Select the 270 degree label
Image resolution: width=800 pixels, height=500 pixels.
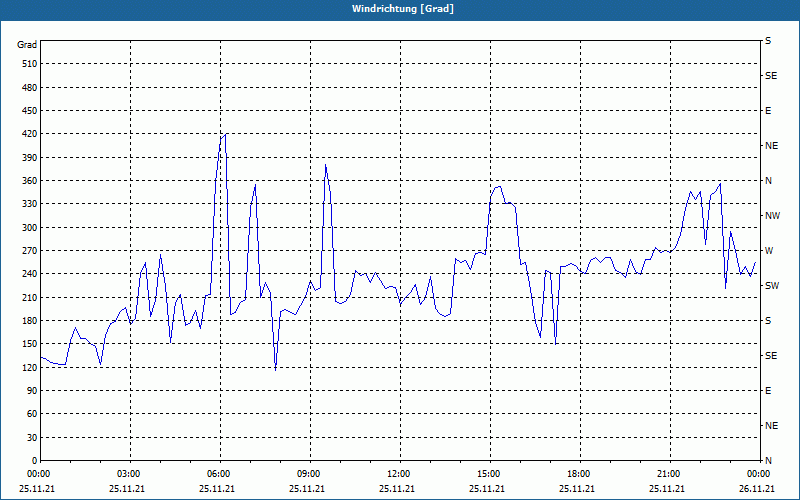tap(30, 251)
